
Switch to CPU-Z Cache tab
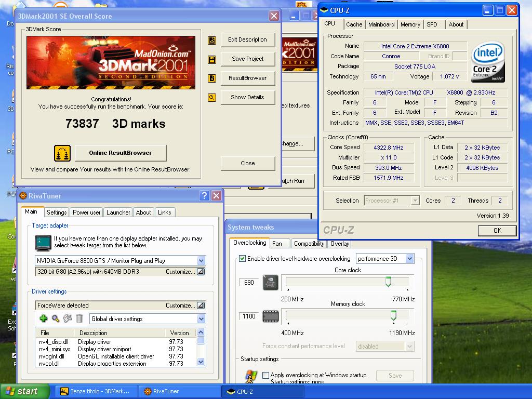[354, 24]
